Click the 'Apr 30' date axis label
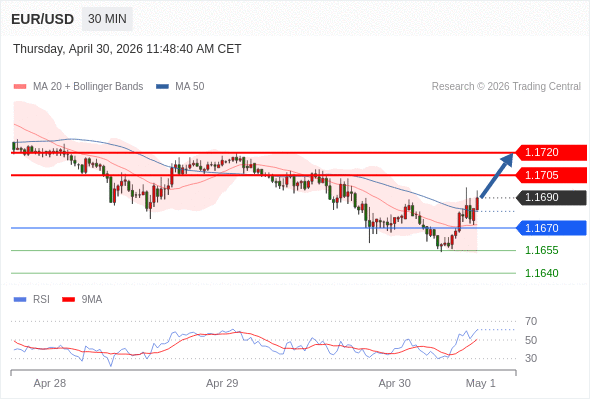This screenshot has width=590, height=400. point(394,383)
